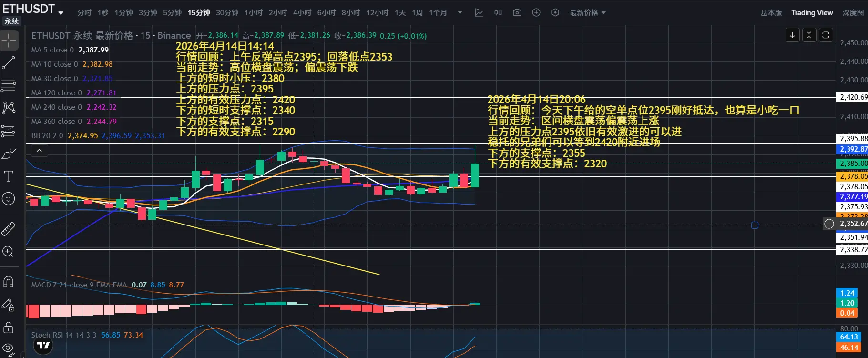
Task: Select the 15分钟 timeframe
Action: 199,13
